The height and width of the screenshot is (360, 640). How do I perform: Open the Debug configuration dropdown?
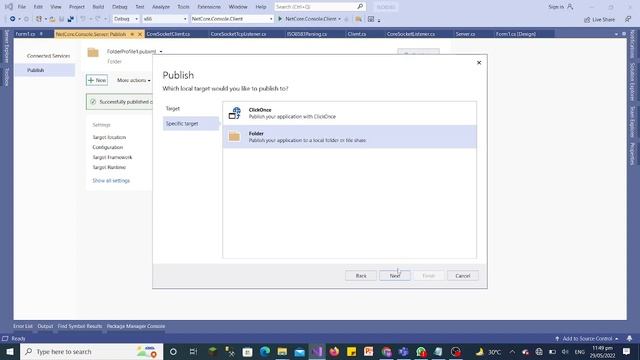(x=126, y=19)
